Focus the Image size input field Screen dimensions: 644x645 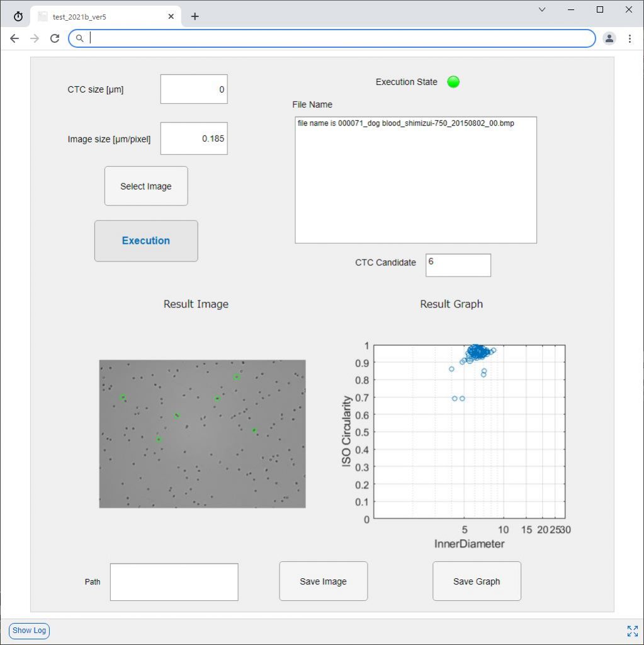194,139
